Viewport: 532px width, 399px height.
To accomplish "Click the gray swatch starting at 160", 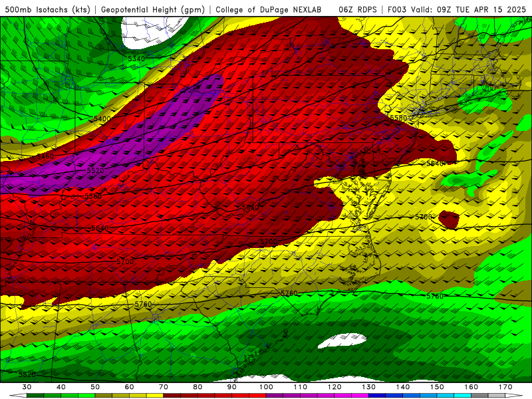I will (x=479, y=396).
